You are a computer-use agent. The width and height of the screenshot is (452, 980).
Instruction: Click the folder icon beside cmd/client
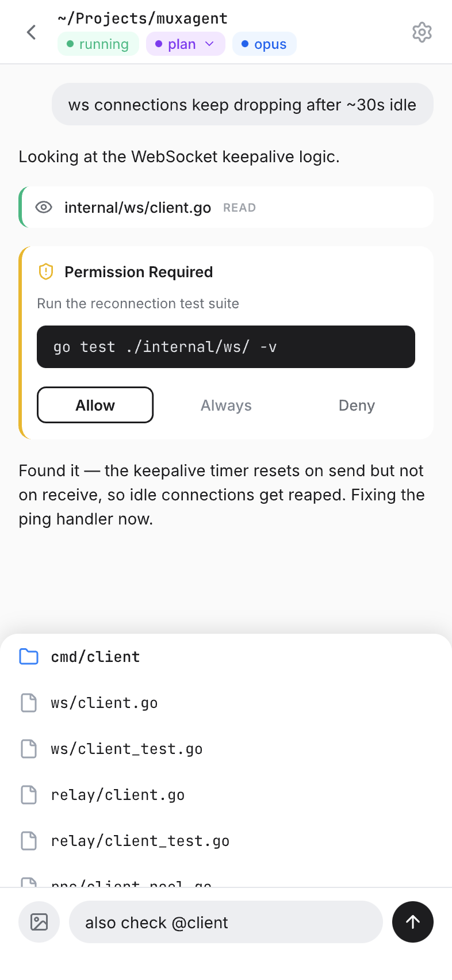(x=28, y=656)
